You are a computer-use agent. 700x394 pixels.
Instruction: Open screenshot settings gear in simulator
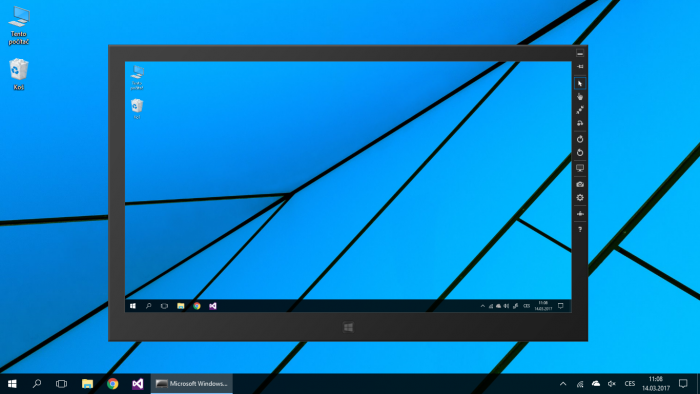point(580,197)
